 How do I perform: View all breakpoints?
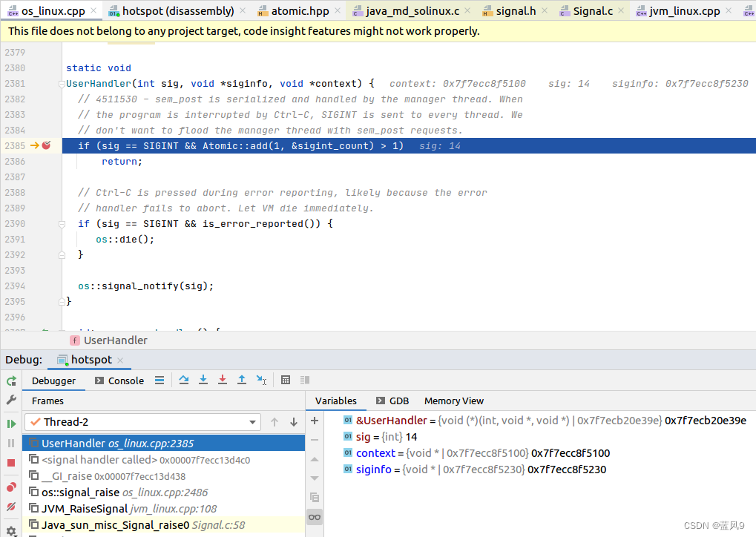point(11,487)
